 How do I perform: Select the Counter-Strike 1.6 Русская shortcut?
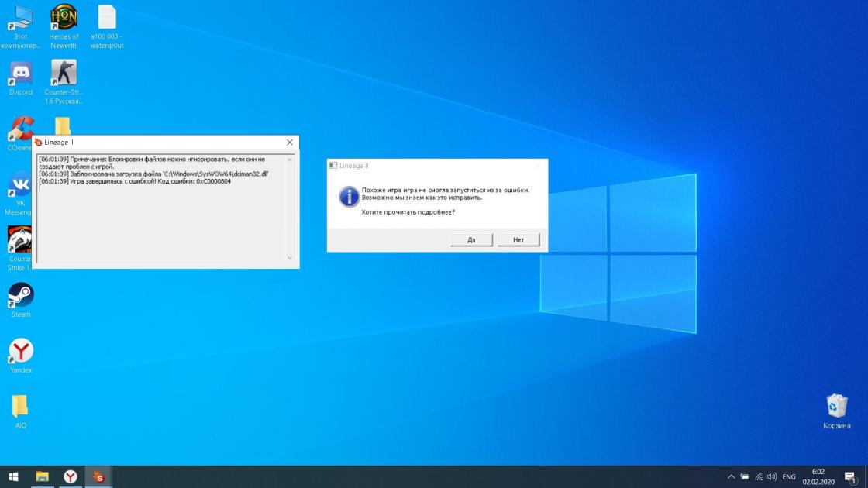64,74
